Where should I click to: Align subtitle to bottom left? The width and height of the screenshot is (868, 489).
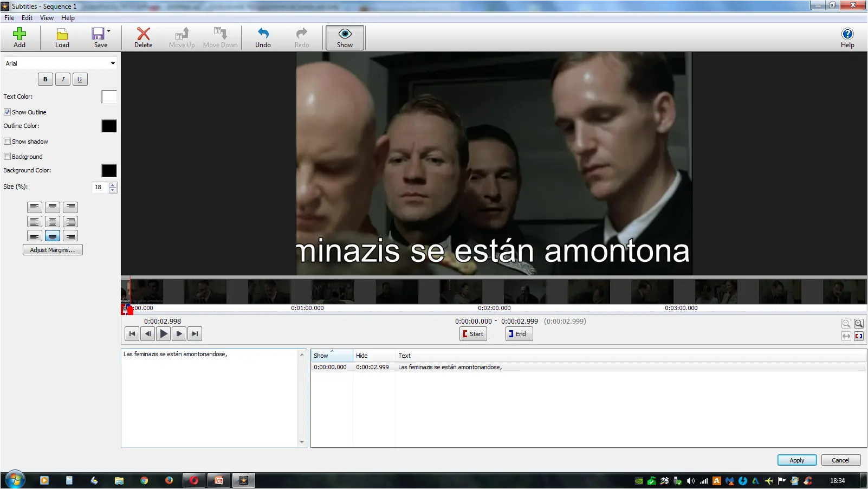pos(35,236)
